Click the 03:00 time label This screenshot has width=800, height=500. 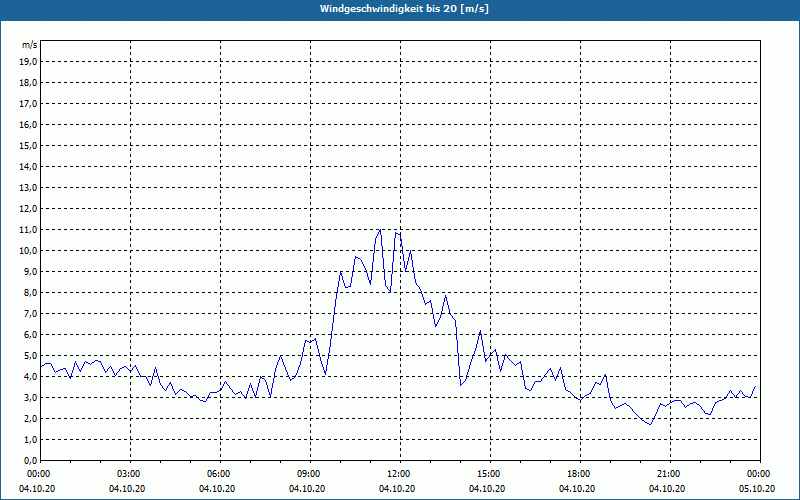click(131, 474)
